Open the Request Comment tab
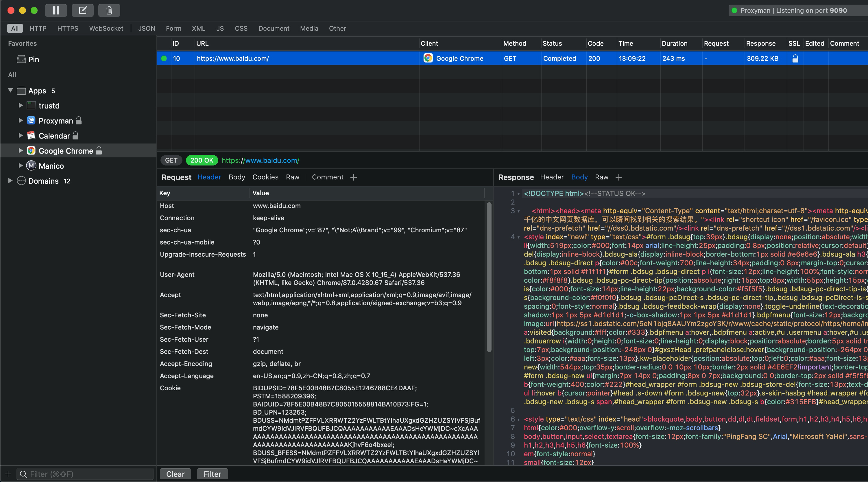This screenshot has height=482, width=868. 328,177
